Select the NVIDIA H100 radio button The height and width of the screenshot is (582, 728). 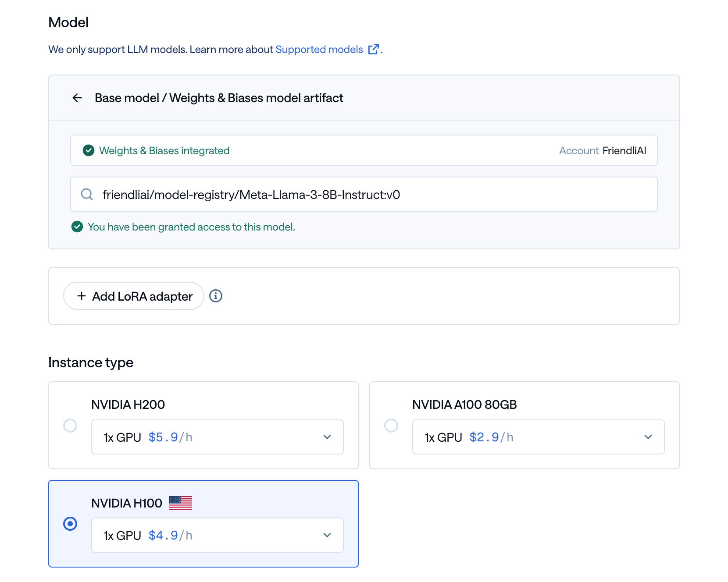point(70,524)
